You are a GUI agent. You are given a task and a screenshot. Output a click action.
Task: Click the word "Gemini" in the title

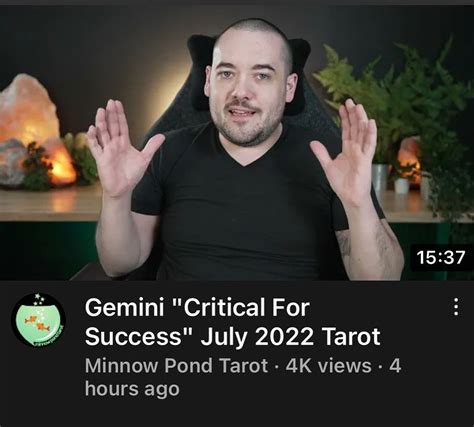coord(124,307)
